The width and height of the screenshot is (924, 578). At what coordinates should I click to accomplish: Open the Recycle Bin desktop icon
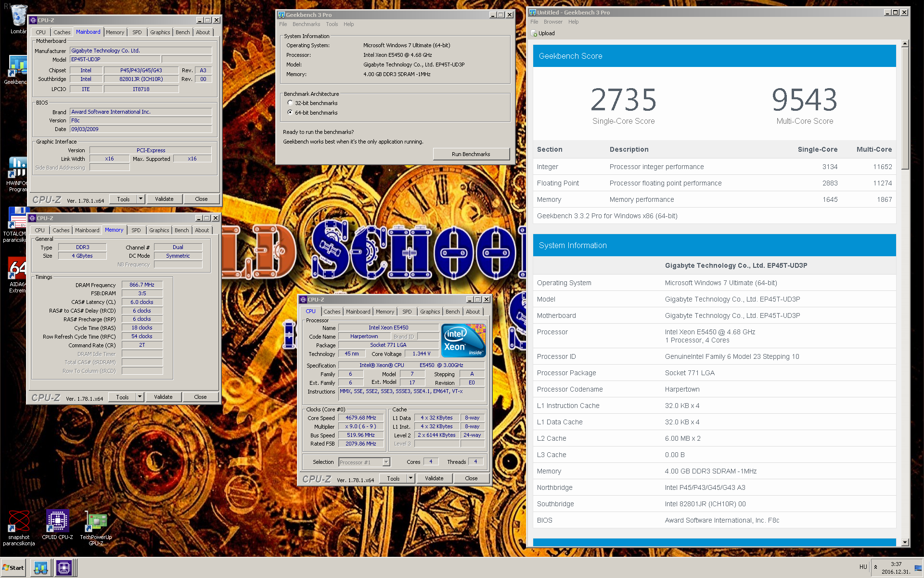pos(18,19)
